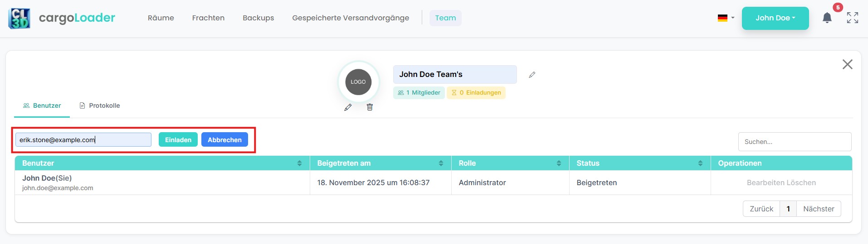Click the cargoLoader CL3D logo icon
868x244 pixels.
pos(19,18)
